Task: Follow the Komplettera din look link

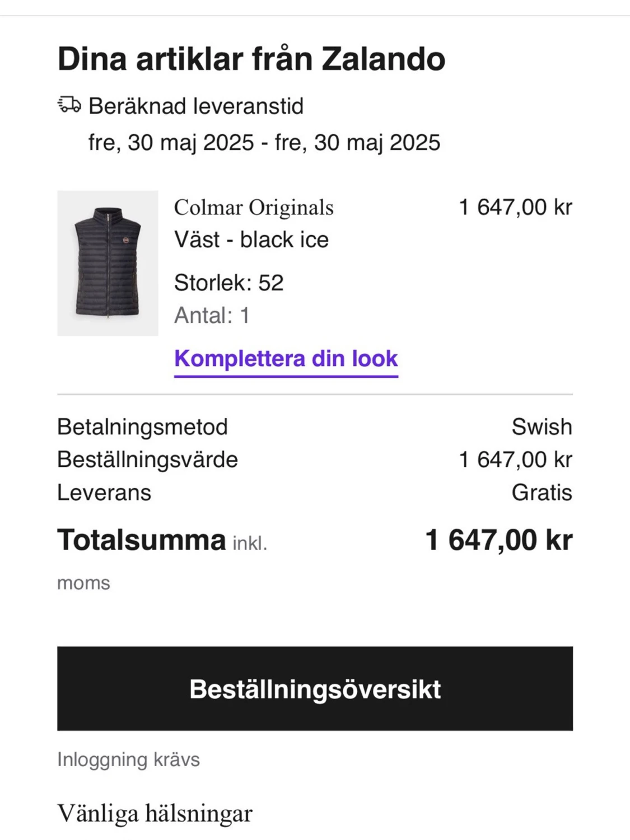Action: pyautogui.click(x=286, y=359)
